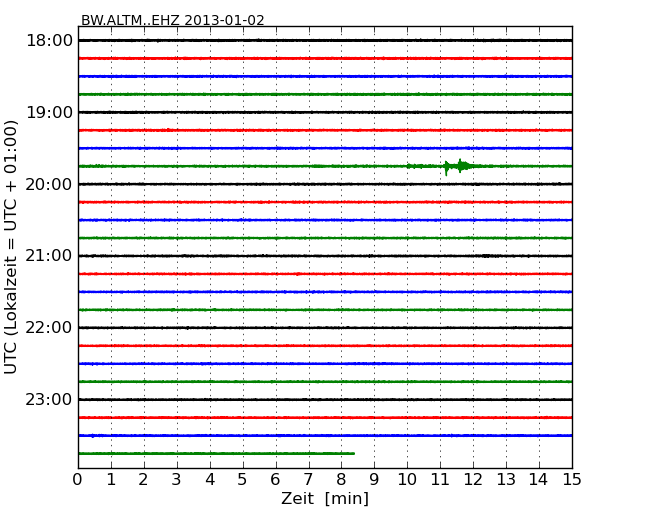
Task: Click the x-axis tick label 6
Action: tap(276, 480)
